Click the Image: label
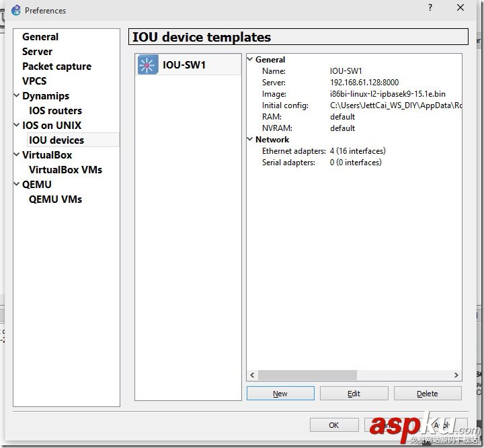The height and width of the screenshot is (448, 484). [x=274, y=94]
